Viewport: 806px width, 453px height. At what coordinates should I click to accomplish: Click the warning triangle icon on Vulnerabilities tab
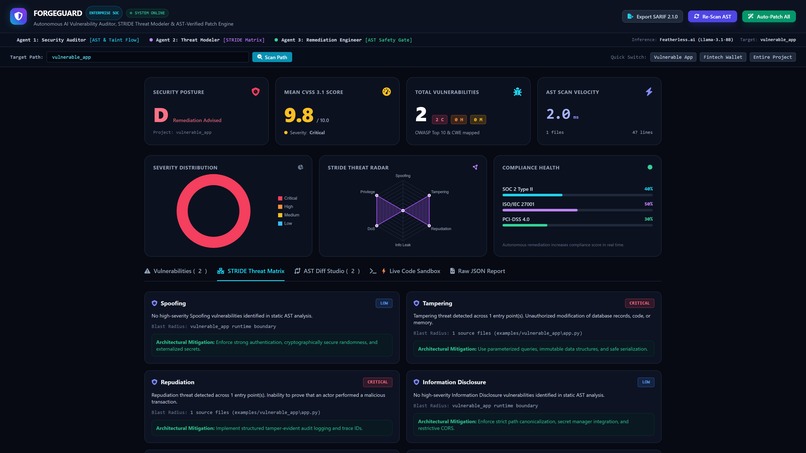148,271
